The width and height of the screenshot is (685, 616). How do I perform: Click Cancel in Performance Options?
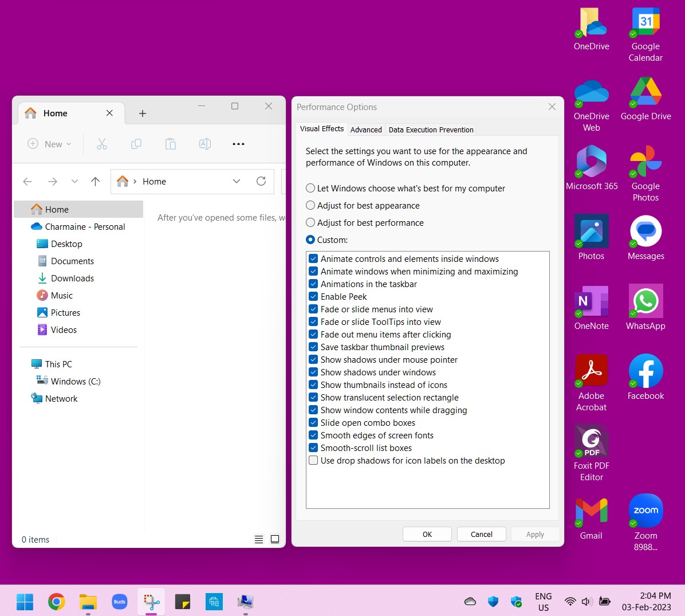pos(482,534)
